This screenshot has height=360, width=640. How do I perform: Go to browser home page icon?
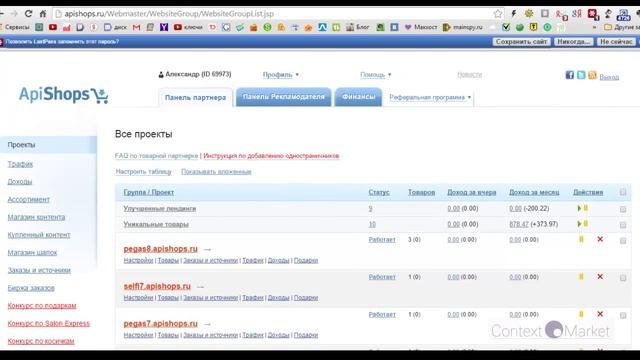[x=43, y=13]
